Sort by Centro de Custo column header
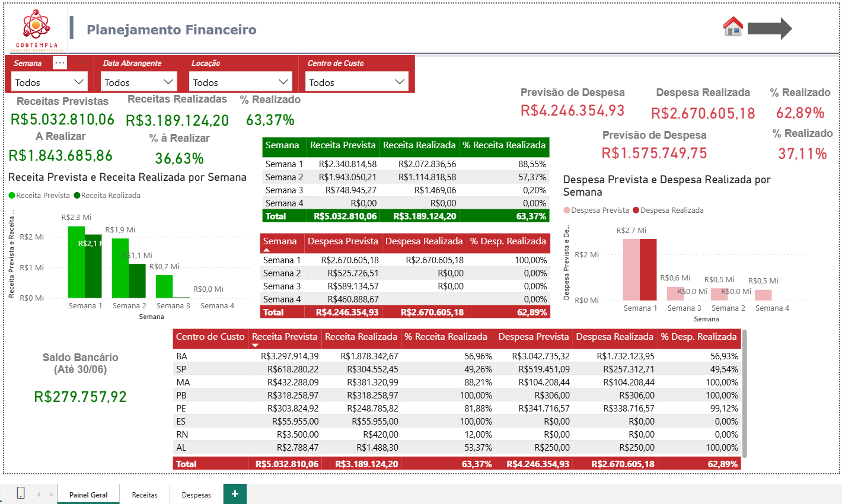Image resolution: width=842 pixels, height=504 pixels. click(x=210, y=337)
